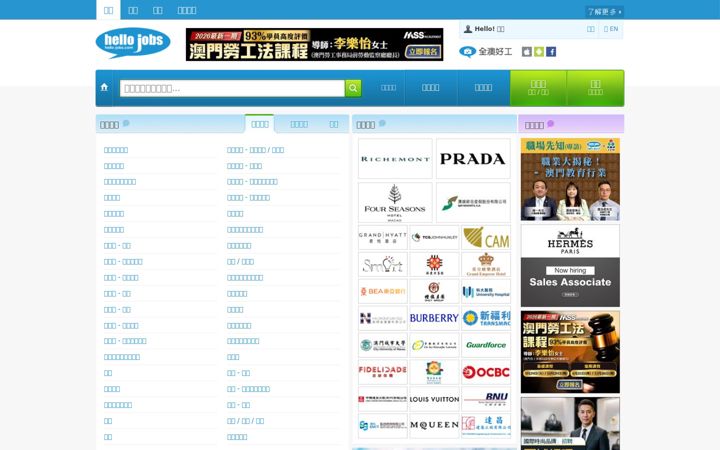Open the Four Seasons Hotel Macao logo
This screenshot has height=450, width=720.
click(x=395, y=202)
